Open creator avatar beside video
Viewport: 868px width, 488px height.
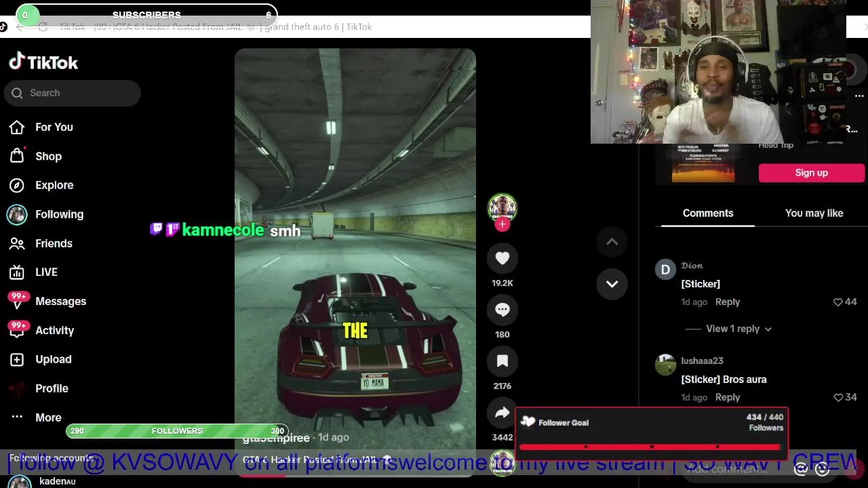click(x=502, y=207)
